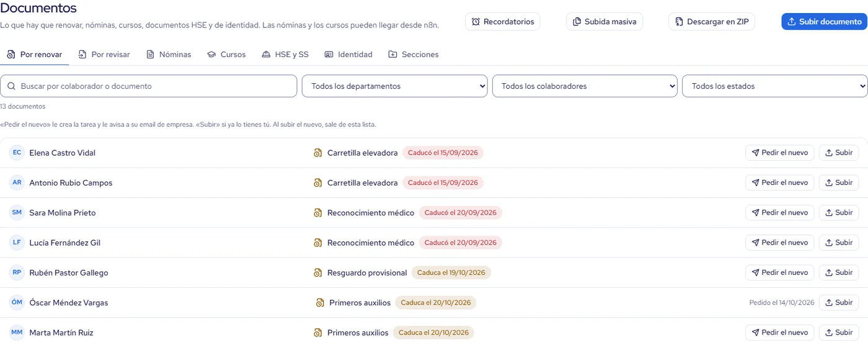This screenshot has height=345, width=868.
Task: Open the Identidad tab
Action: pyautogui.click(x=348, y=55)
